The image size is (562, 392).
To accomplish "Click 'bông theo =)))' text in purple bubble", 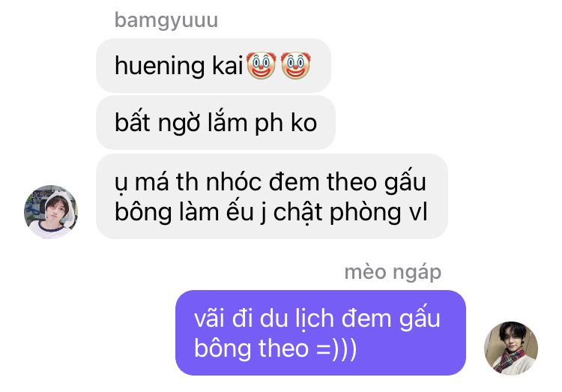I will click(275, 349).
